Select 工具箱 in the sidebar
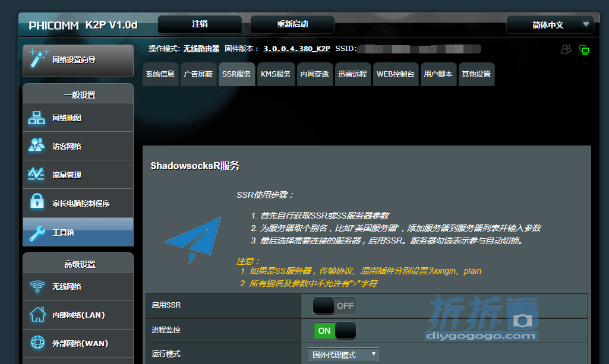The height and width of the screenshot is (364, 609). pos(78,232)
